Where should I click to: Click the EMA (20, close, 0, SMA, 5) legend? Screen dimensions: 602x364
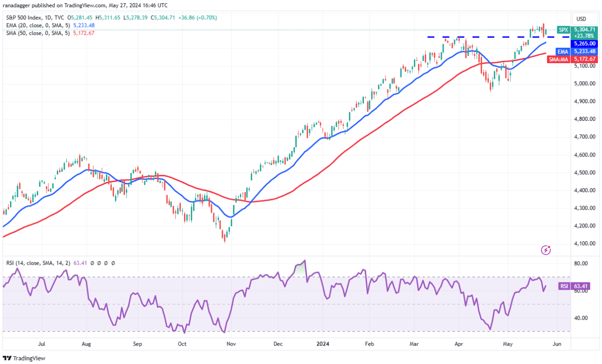pos(37,25)
